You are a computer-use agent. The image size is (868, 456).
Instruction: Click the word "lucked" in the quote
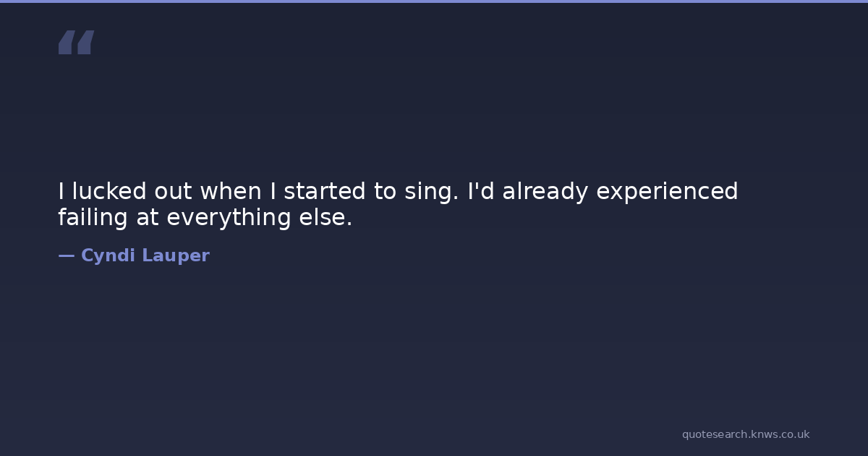(x=110, y=192)
